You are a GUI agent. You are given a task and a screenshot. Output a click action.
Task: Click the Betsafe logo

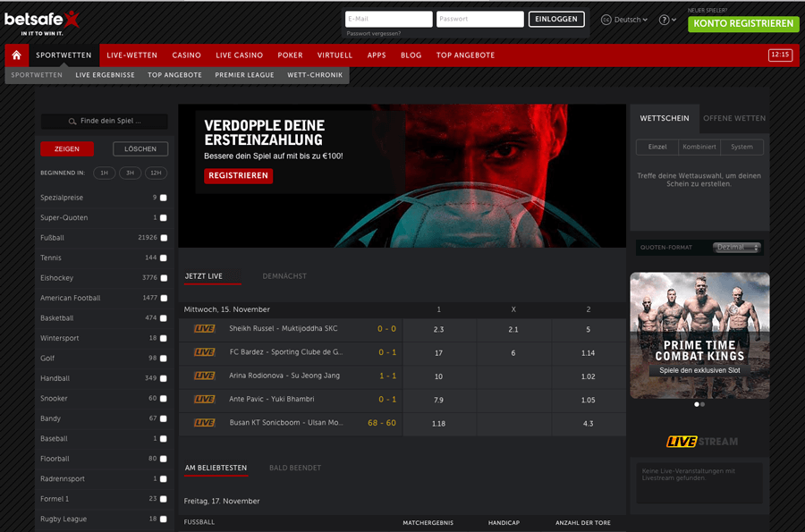point(42,22)
